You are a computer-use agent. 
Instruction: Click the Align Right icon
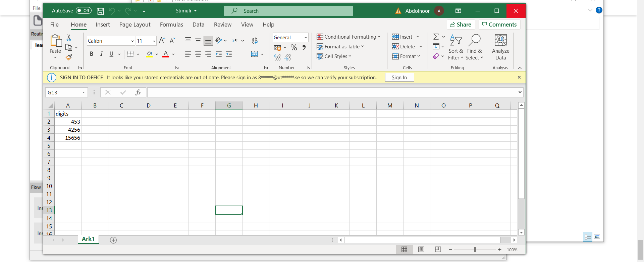pyautogui.click(x=208, y=54)
